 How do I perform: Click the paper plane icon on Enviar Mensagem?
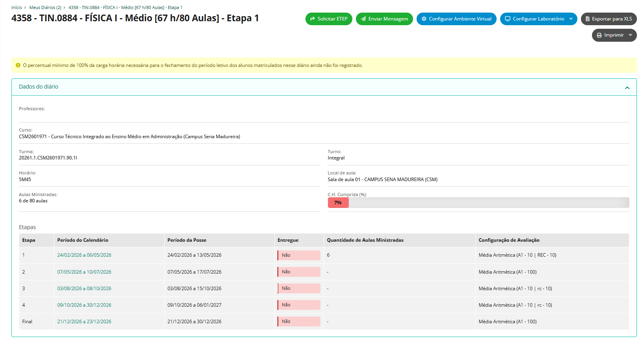[x=363, y=19]
